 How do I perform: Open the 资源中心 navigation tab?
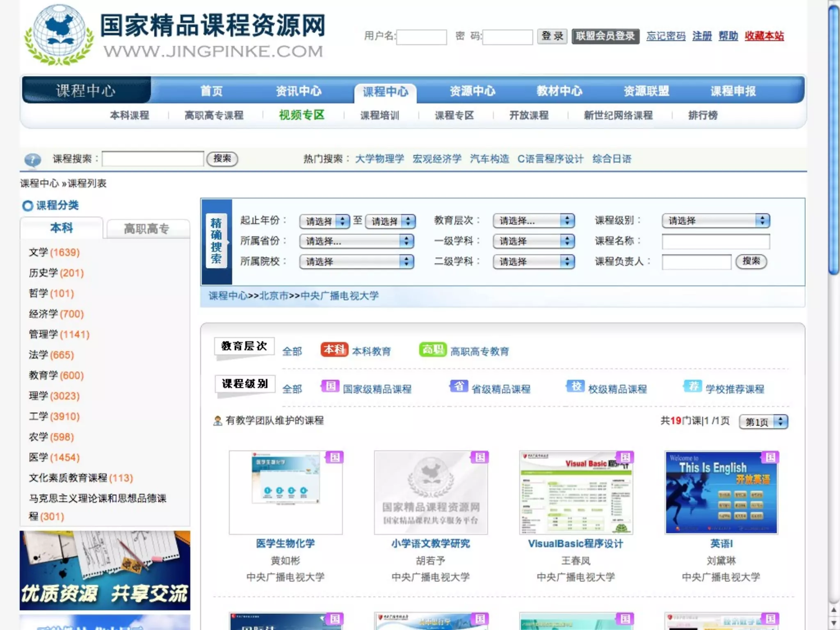pyautogui.click(x=472, y=91)
